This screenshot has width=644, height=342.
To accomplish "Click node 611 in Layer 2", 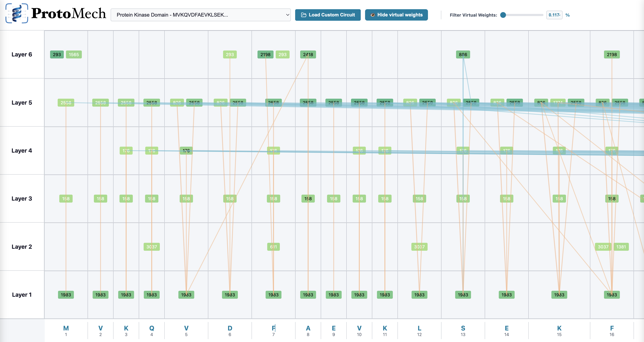I will (x=273, y=247).
